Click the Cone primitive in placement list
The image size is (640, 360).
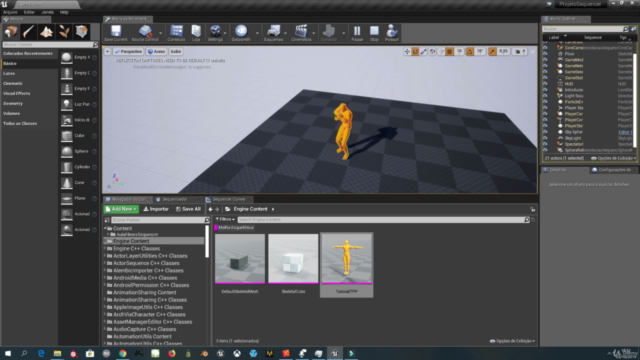78,182
